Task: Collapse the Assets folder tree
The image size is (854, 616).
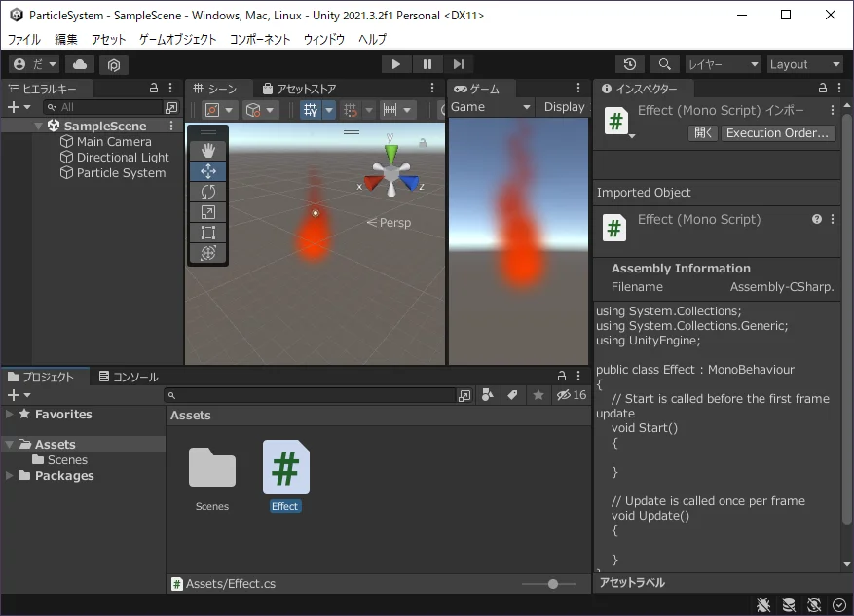Action: click(10, 445)
